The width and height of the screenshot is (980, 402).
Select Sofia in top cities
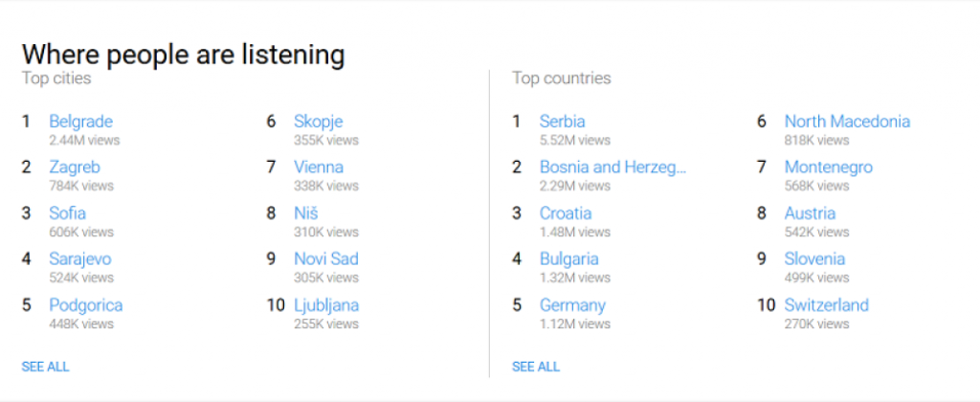[x=67, y=213]
